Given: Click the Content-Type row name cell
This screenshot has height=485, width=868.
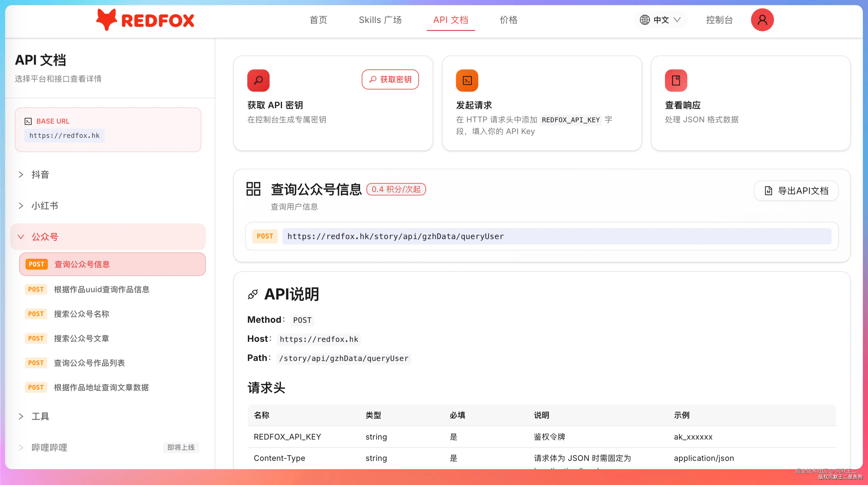Looking at the screenshot, I should click(279, 458).
